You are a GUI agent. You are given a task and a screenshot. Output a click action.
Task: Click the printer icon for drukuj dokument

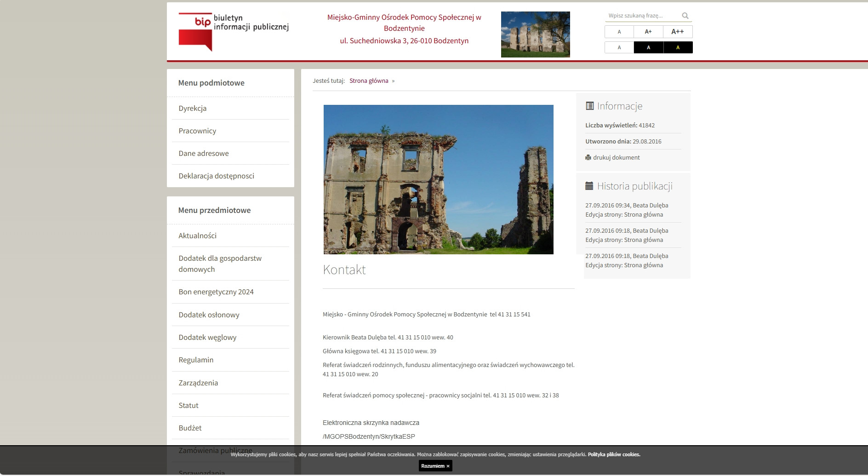point(588,157)
